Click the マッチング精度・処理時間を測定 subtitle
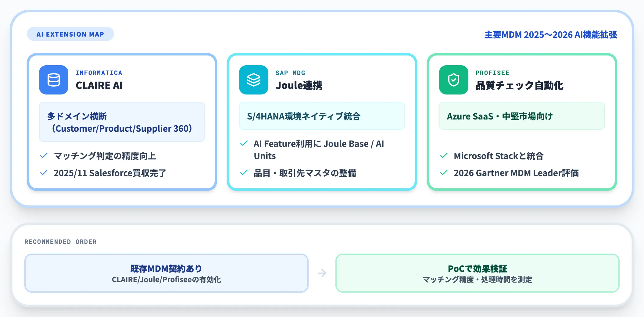 [x=478, y=280]
